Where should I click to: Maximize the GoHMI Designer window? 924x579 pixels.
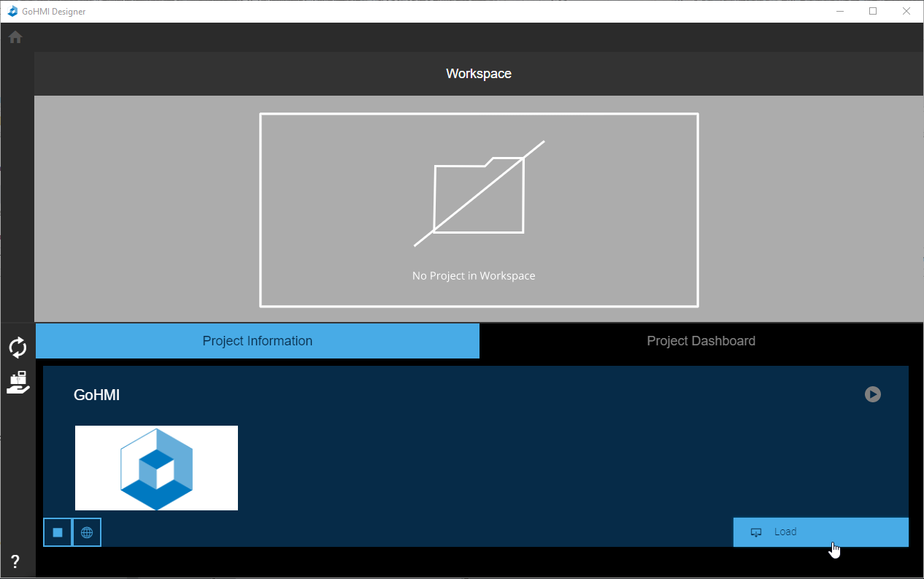point(873,11)
